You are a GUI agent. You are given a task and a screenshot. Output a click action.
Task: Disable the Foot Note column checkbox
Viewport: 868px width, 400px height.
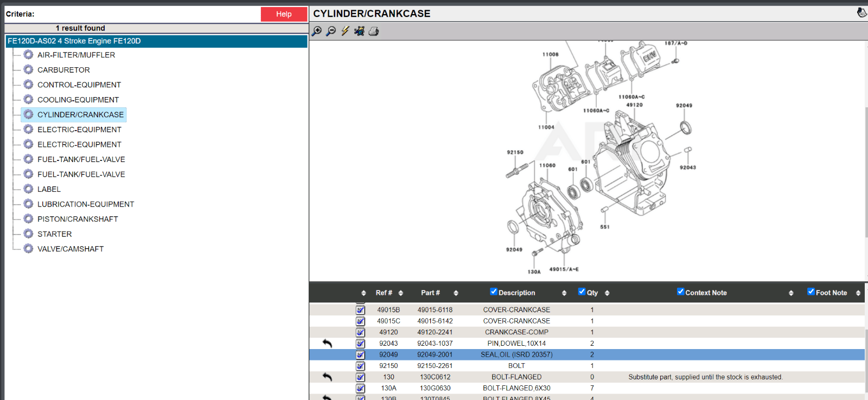[x=810, y=292]
